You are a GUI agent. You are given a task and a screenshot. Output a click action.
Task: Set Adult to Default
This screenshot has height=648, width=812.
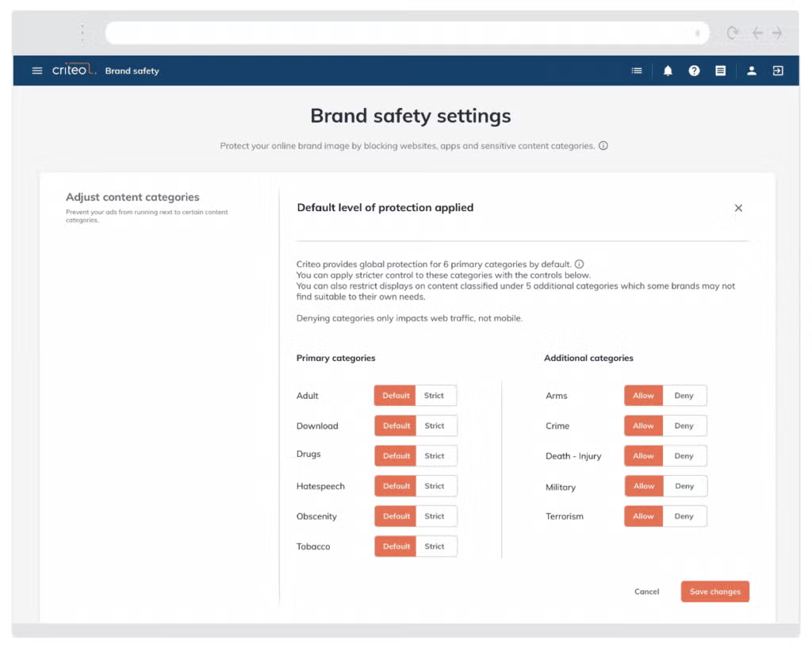click(395, 395)
